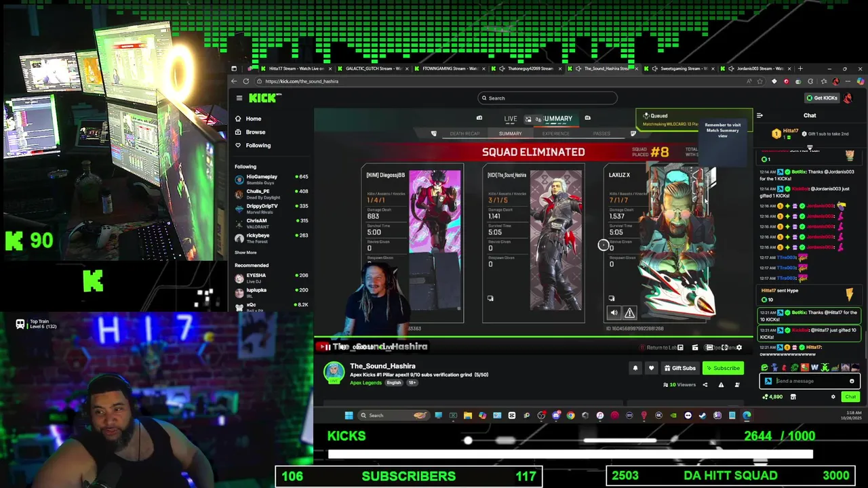This screenshot has height=488, width=868.
Task: Switch to GALACTIC_GUTCH Stream browser tab
Action: (x=373, y=68)
